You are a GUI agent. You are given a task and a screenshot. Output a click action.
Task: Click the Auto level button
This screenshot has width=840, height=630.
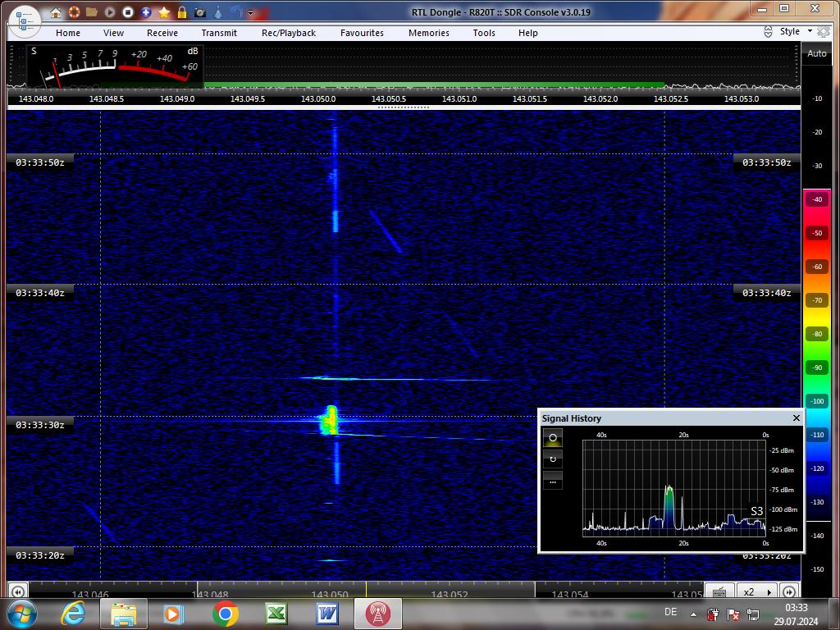[816, 53]
